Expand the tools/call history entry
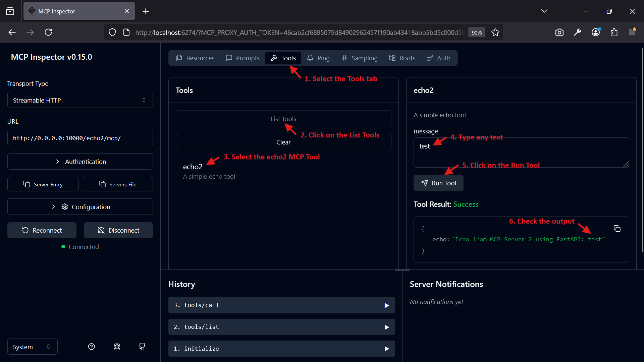 (282, 305)
